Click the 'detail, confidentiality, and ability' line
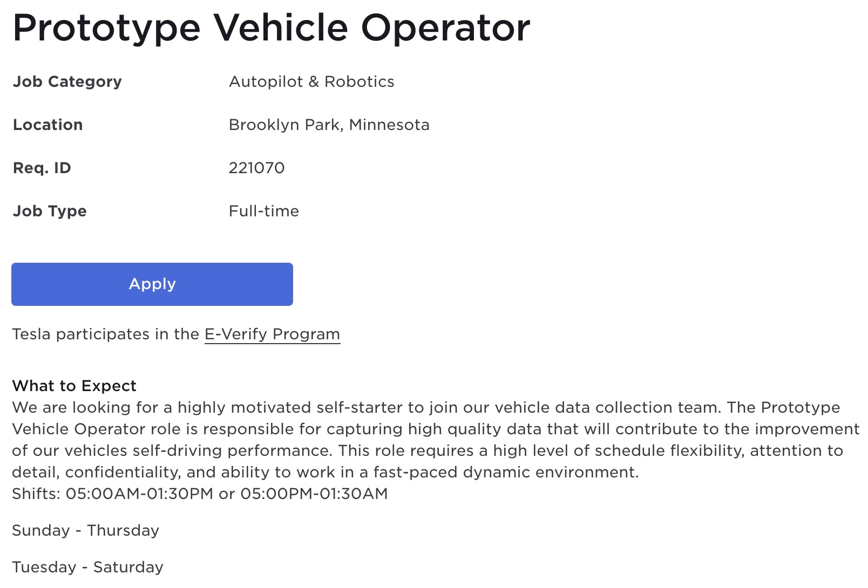This screenshot has height=588, width=868. [x=325, y=472]
